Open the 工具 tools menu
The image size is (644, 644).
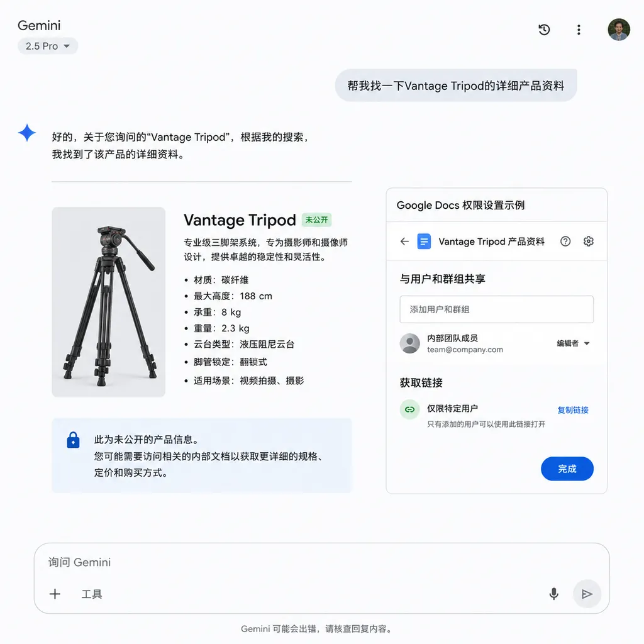92,594
